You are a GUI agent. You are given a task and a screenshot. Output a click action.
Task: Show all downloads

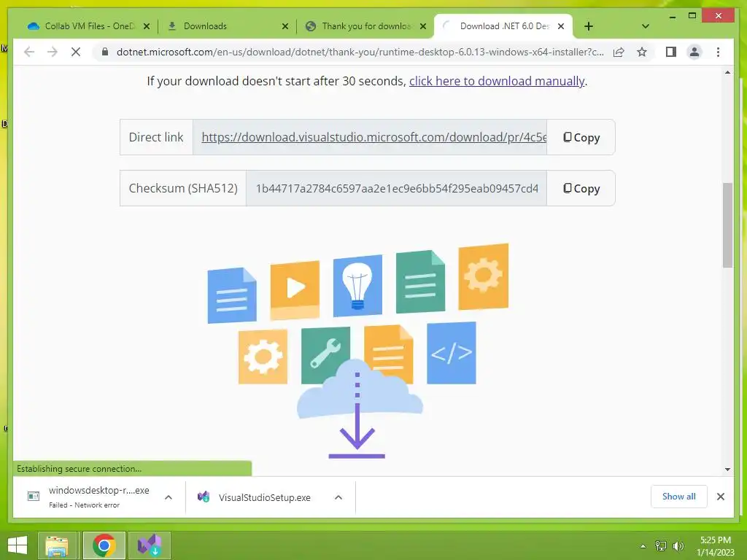(679, 497)
